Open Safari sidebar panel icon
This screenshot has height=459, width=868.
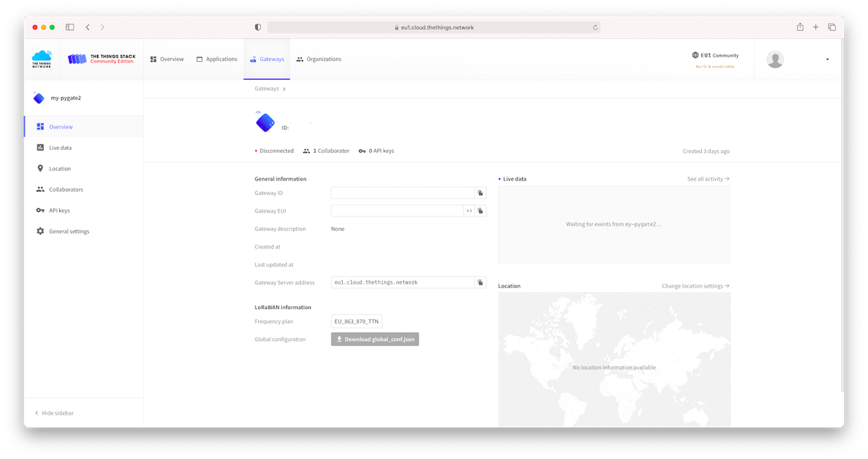pyautogui.click(x=70, y=28)
